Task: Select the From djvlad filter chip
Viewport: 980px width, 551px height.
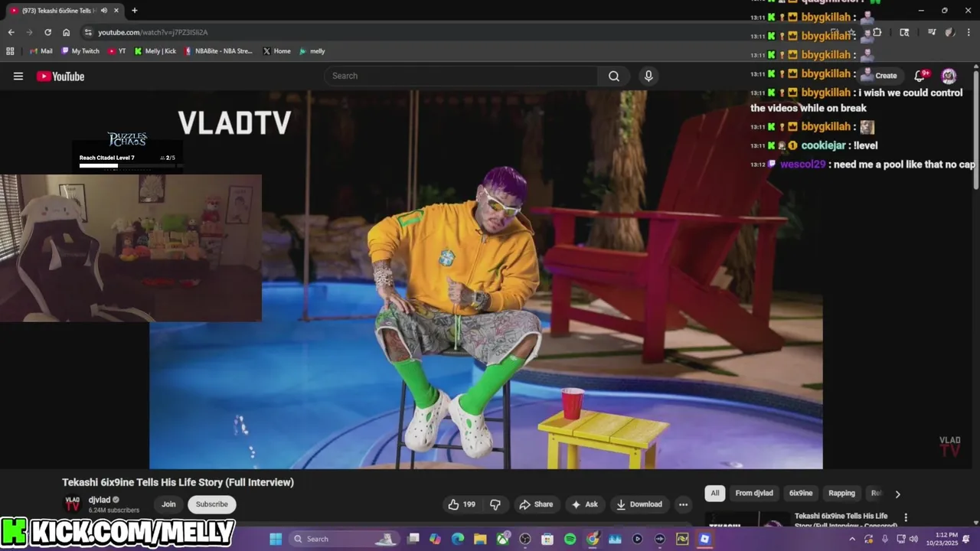Action: point(754,493)
